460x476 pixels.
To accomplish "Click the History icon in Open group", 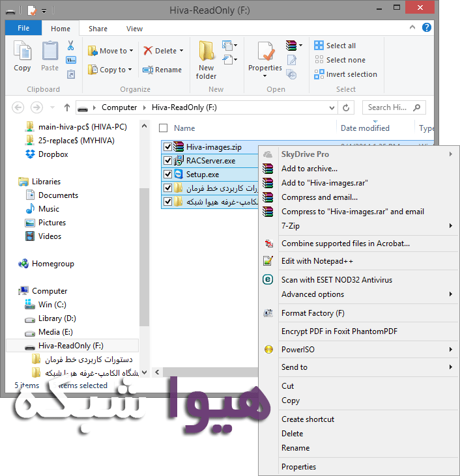I will point(292,74).
